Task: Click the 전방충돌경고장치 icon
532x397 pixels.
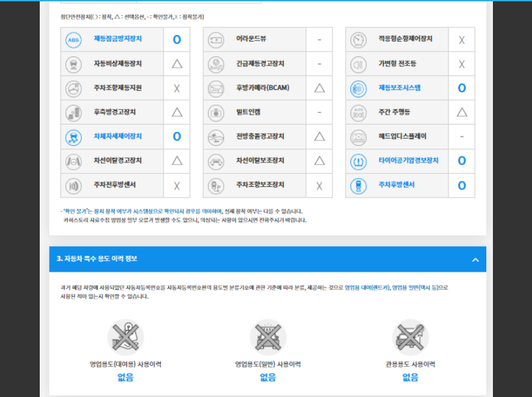Action: [x=216, y=137]
